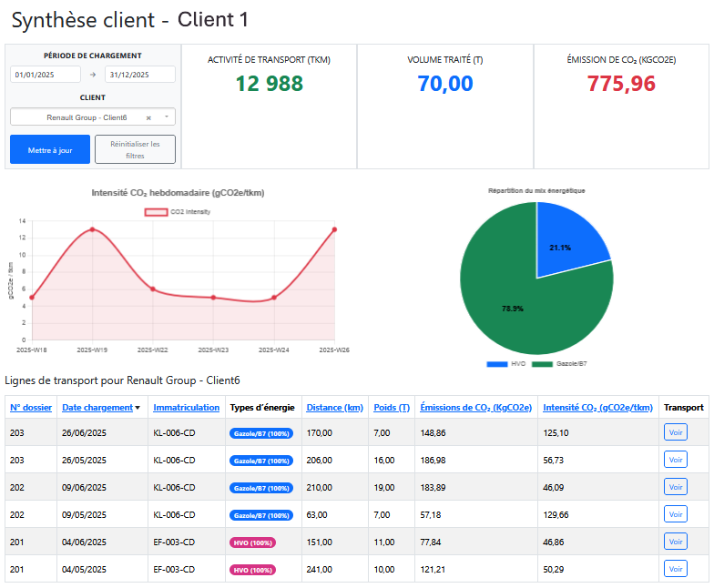Screen dimensions: 714x588
Task: Sort by Poids (T) column header
Action: tap(392, 408)
